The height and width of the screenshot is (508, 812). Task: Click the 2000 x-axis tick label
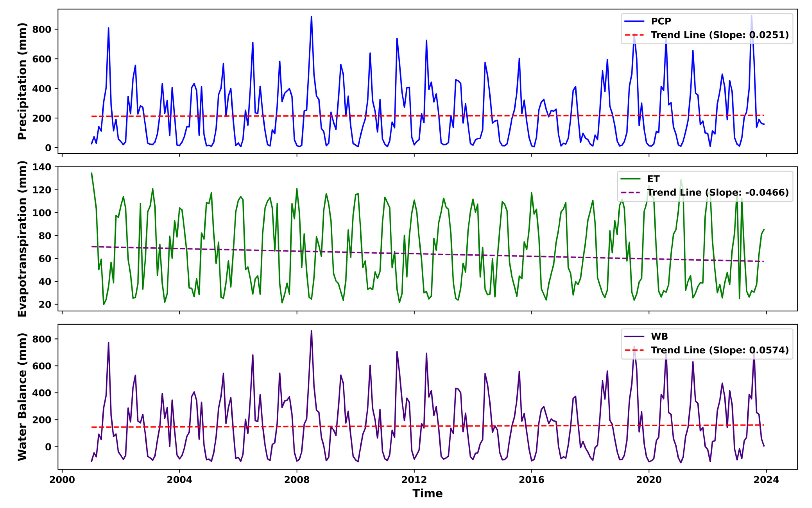[62, 480]
